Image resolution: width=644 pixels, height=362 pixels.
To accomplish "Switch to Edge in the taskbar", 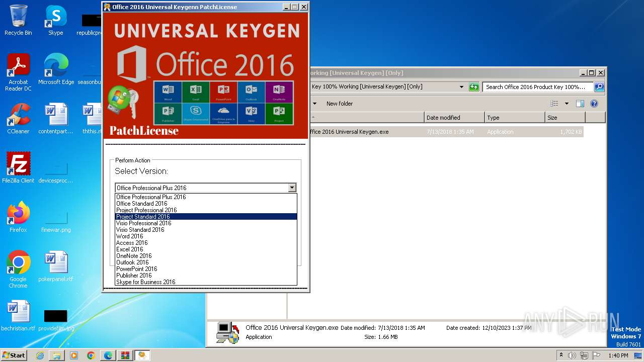I will coord(108,355).
